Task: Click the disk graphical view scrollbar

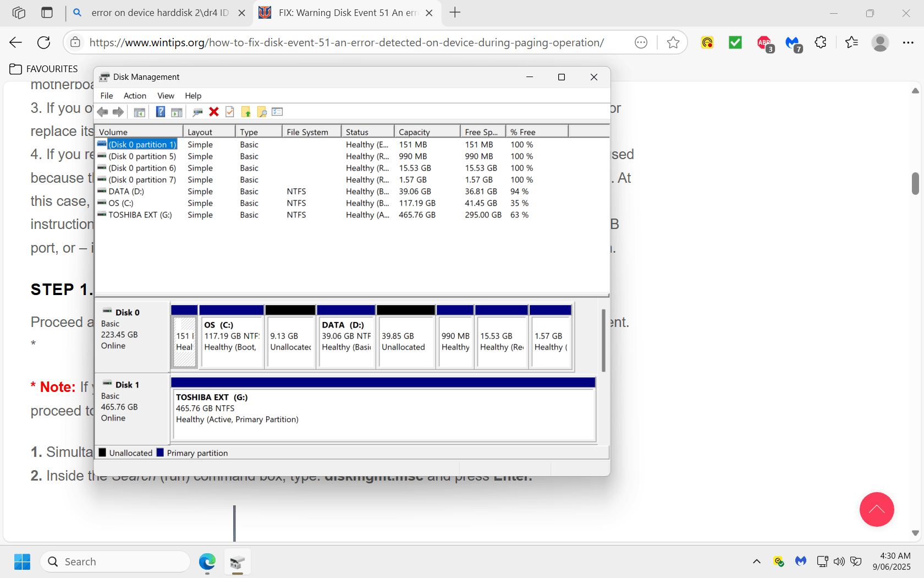Action: coord(603,340)
